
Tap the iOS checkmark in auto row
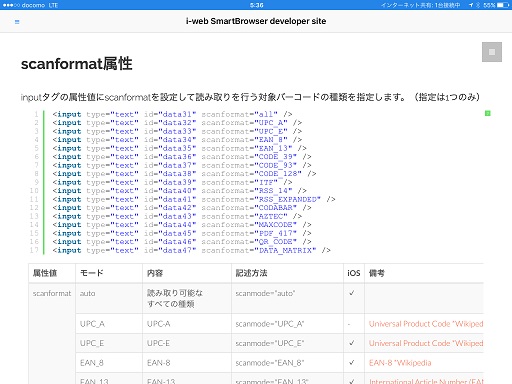[x=352, y=293]
